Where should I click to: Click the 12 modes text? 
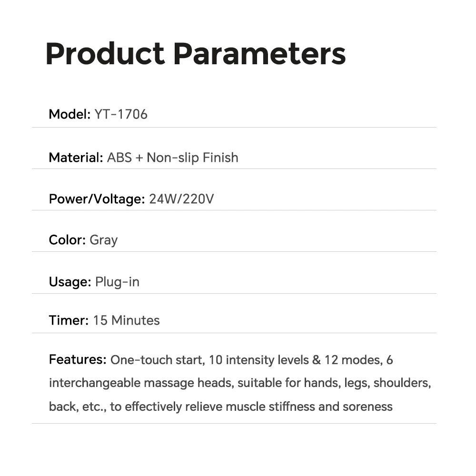[352, 360]
